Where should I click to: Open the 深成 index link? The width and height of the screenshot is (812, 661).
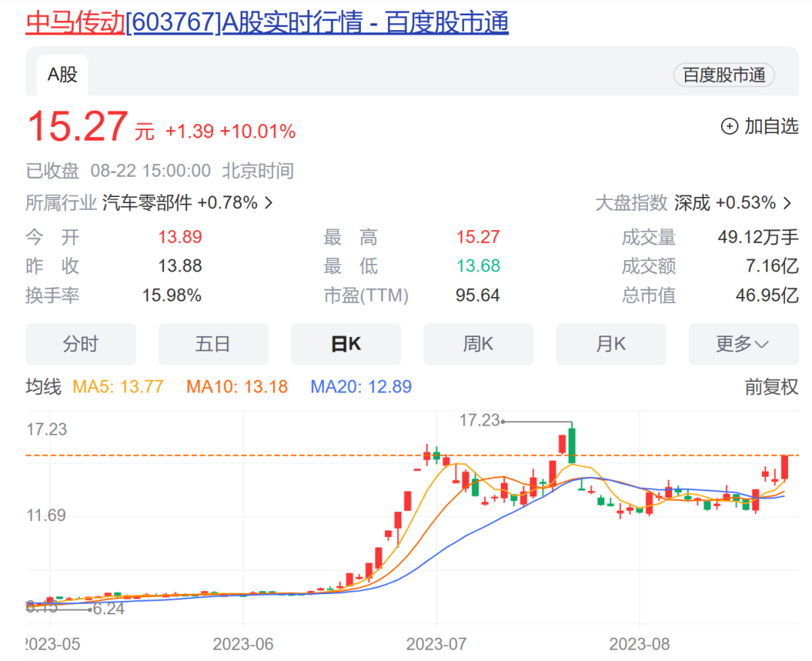tap(692, 202)
